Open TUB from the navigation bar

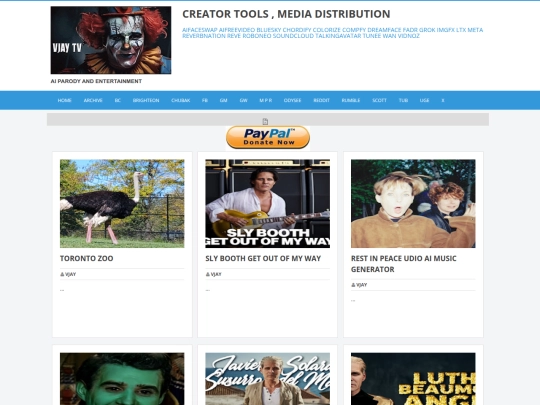(x=403, y=100)
